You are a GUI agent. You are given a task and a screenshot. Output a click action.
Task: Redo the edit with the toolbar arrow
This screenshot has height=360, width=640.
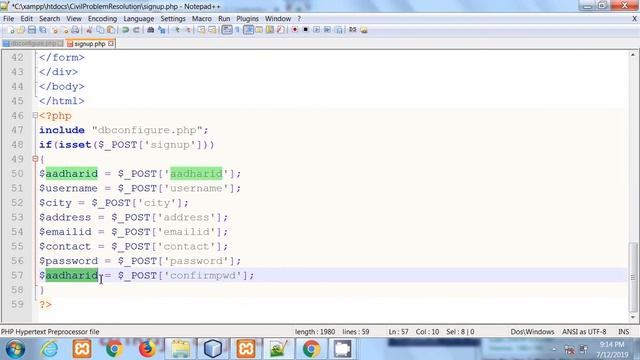click(136, 30)
